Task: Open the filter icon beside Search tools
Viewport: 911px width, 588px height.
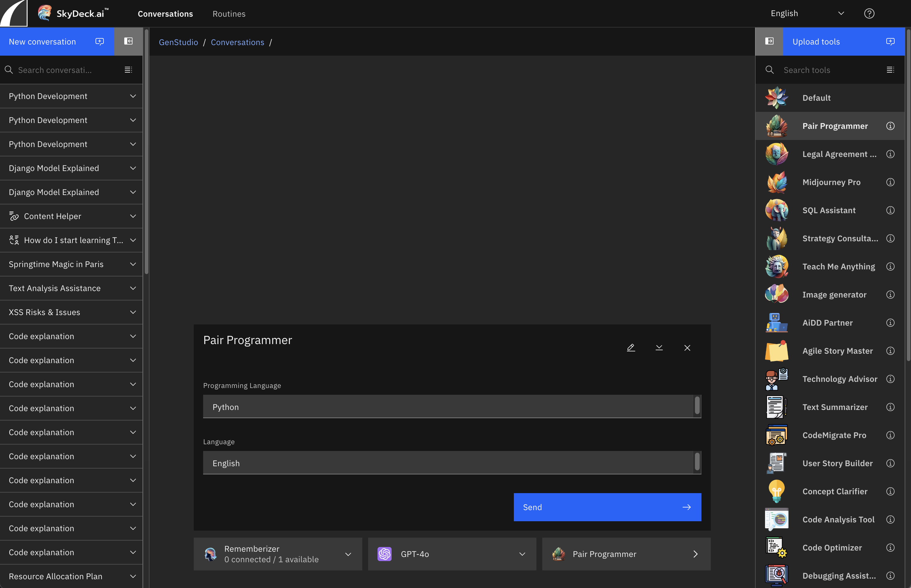Action: pyautogui.click(x=891, y=69)
